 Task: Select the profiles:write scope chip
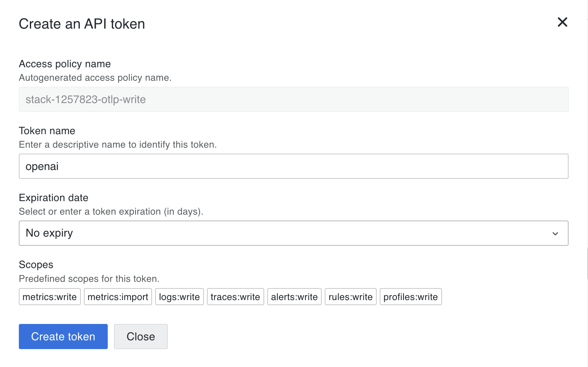click(x=410, y=296)
